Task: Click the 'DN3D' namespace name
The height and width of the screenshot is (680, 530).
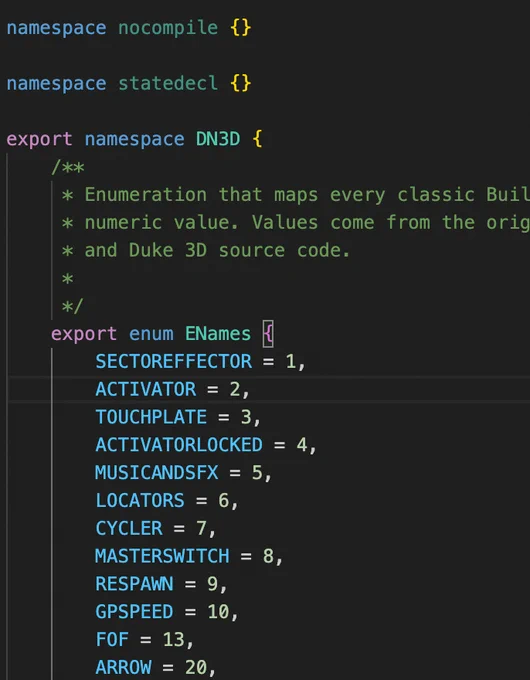Action: click(x=218, y=139)
